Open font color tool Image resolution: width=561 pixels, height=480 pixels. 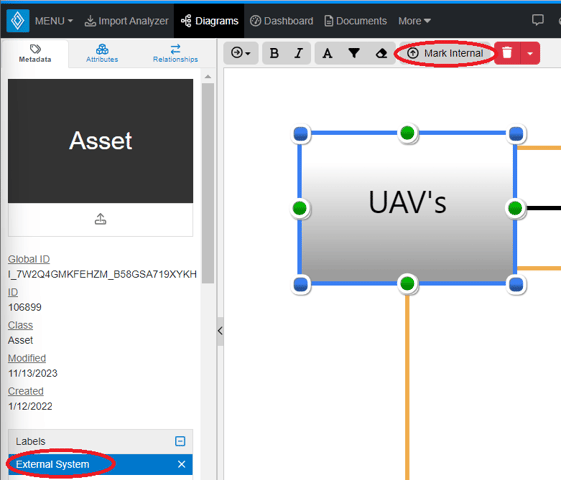click(327, 53)
